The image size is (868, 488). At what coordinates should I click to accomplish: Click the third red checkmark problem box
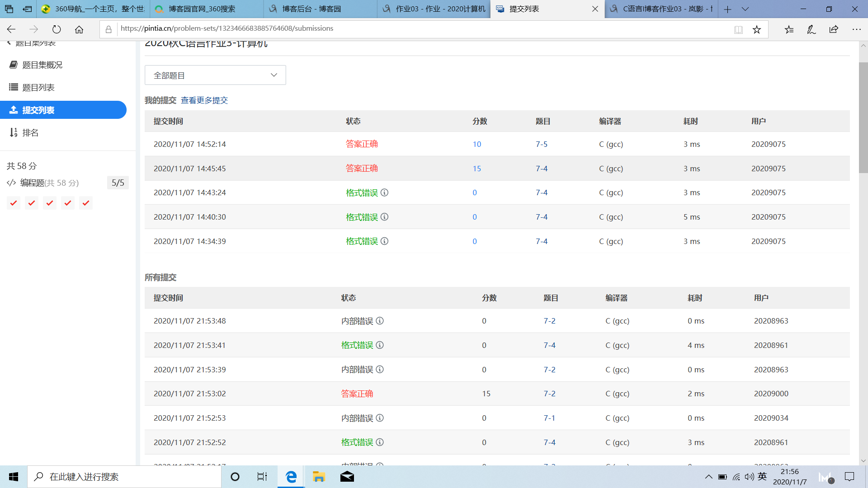click(x=50, y=203)
